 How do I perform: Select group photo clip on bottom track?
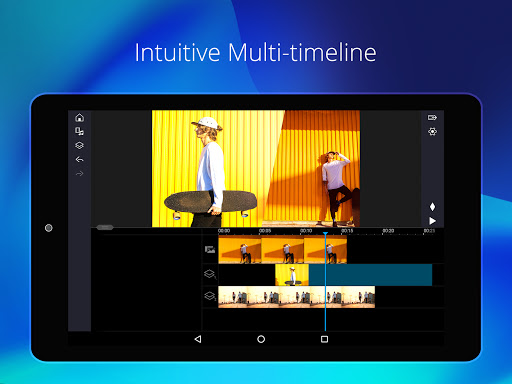(x=296, y=297)
